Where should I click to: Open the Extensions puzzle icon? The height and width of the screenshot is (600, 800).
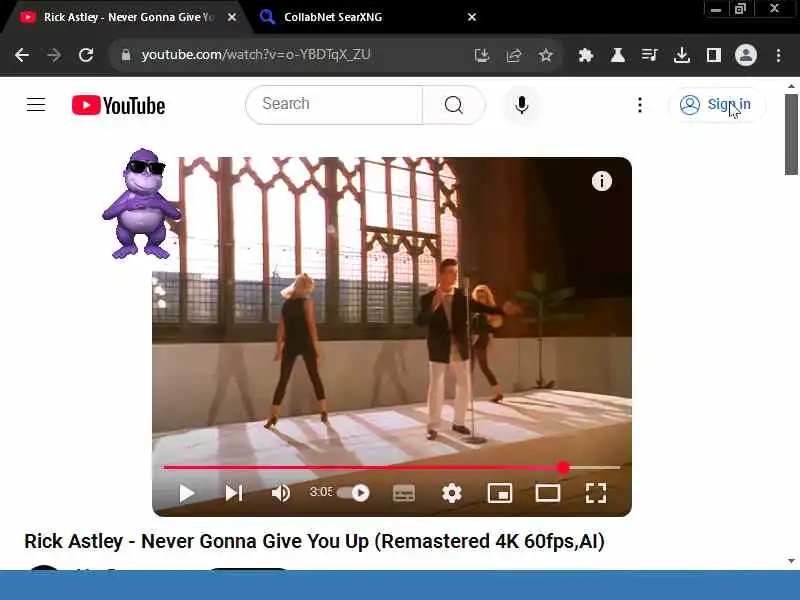[x=586, y=55]
